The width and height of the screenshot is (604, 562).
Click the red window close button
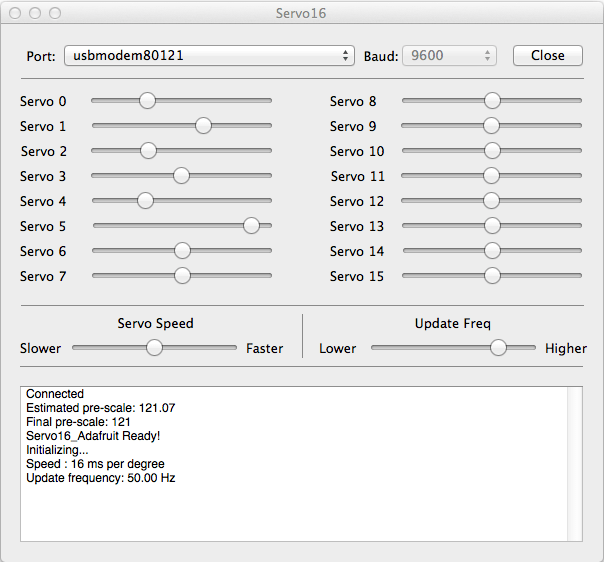(x=15, y=14)
